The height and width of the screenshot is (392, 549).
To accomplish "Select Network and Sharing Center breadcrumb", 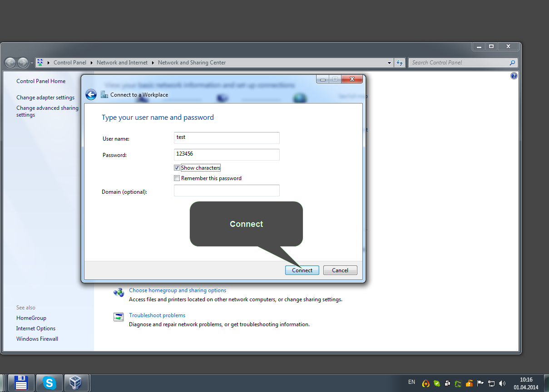I will (x=192, y=63).
